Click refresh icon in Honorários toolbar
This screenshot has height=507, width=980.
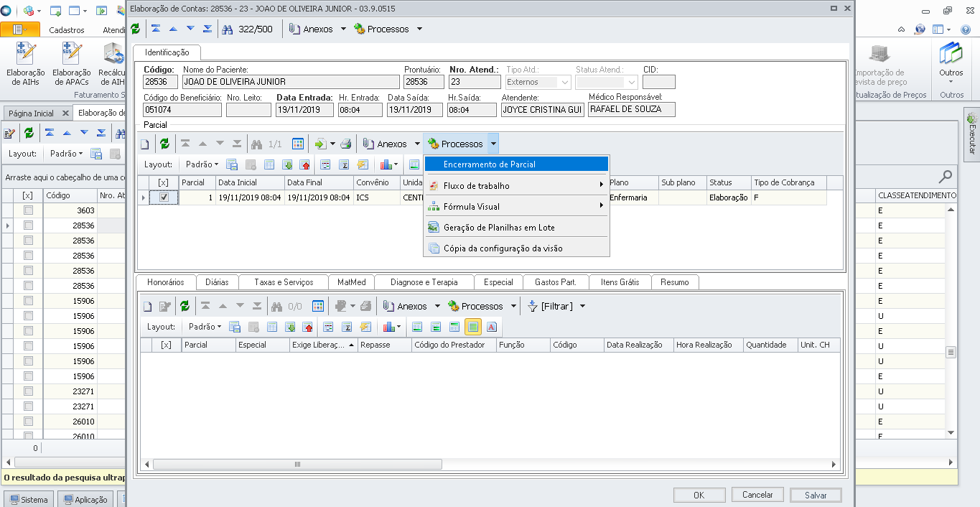point(185,306)
